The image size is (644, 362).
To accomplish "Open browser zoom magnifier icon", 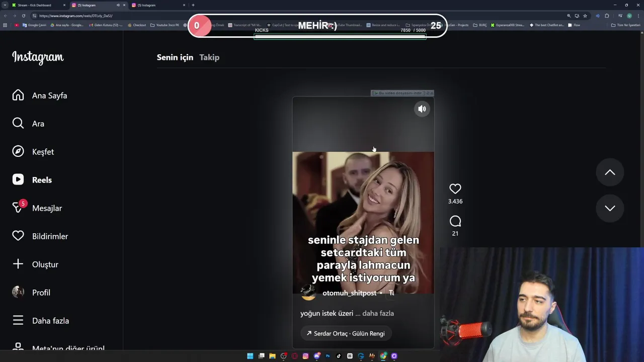I will 569,16.
